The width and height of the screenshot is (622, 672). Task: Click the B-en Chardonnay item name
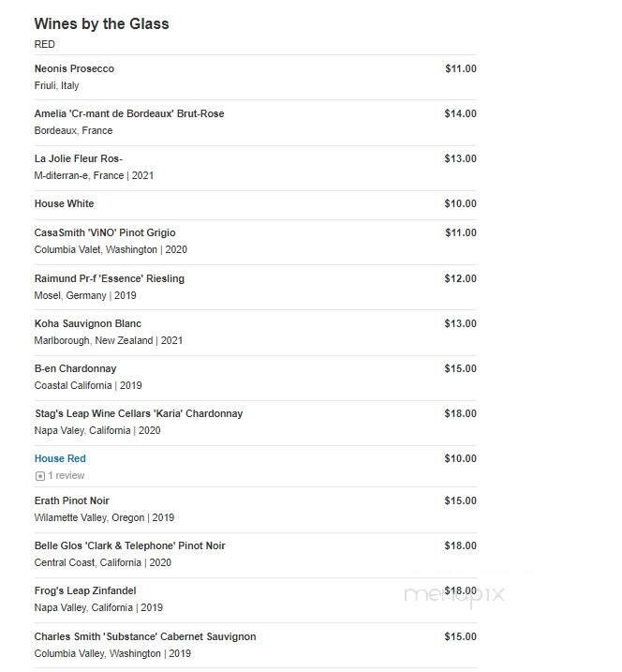(x=76, y=368)
